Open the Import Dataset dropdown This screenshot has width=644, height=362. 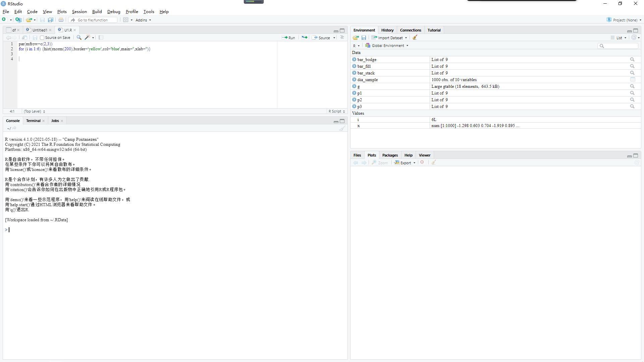[389, 38]
